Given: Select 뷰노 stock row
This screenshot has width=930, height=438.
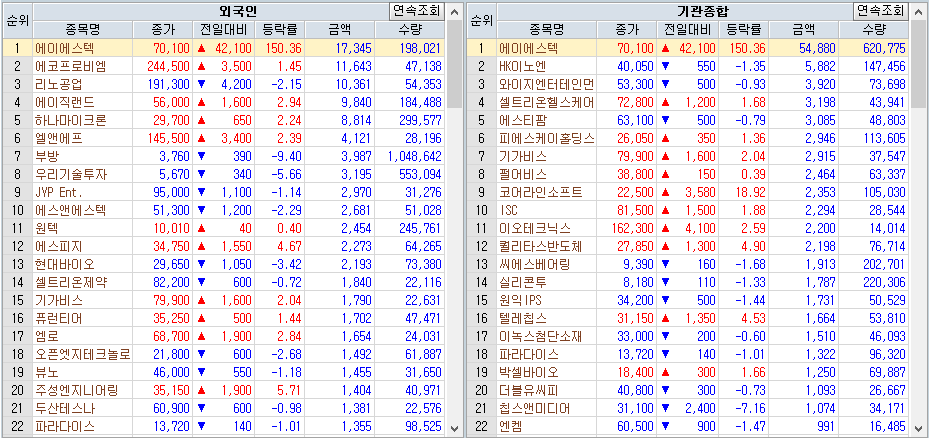Looking at the screenshot, I should coord(224,372).
